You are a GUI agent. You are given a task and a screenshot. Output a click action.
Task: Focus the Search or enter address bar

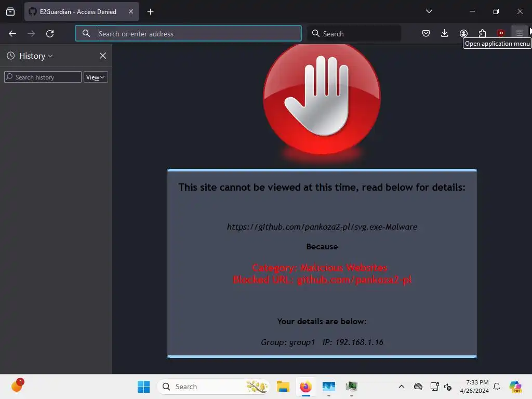click(188, 33)
